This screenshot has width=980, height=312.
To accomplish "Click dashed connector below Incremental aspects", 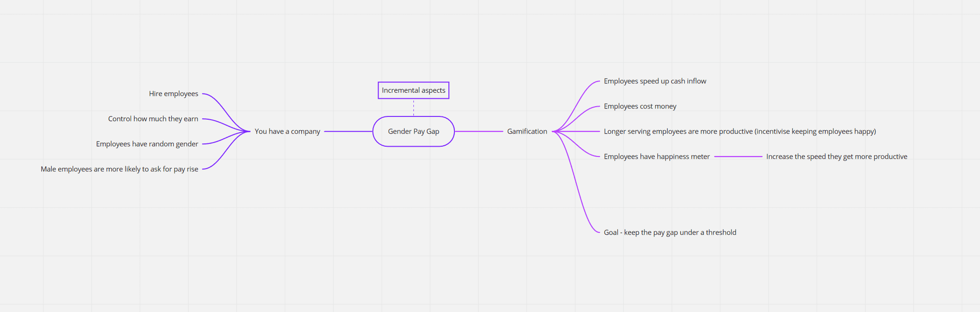I will (x=413, y=108).
